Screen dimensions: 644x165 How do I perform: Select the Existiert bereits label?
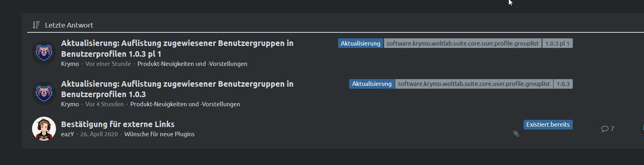[548, 125]
